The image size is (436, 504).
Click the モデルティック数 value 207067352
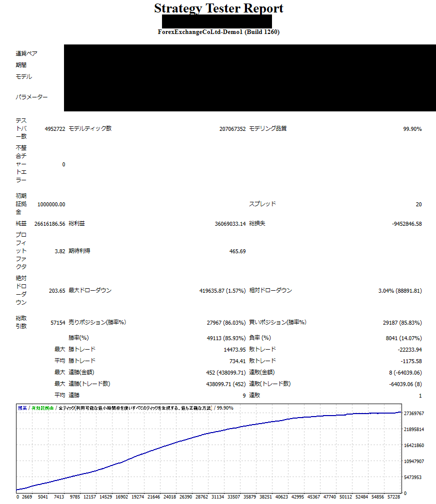tap(232, 128)
